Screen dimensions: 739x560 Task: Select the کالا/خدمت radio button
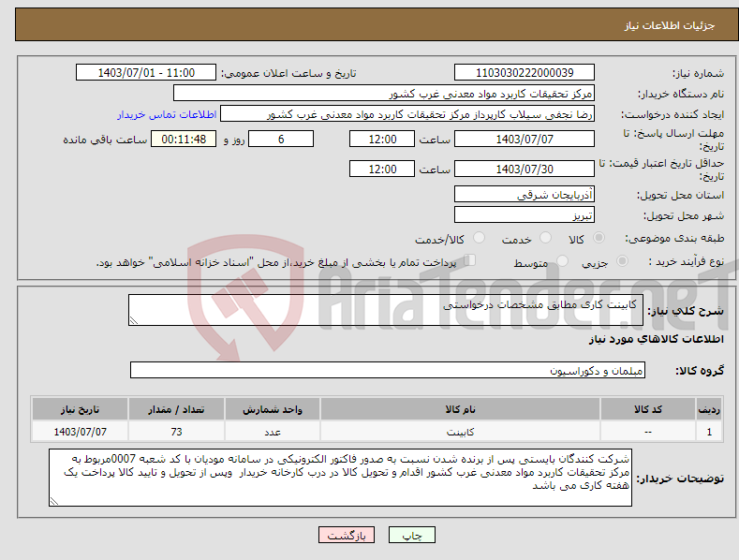pyautogui.click(x=479, y=238)
